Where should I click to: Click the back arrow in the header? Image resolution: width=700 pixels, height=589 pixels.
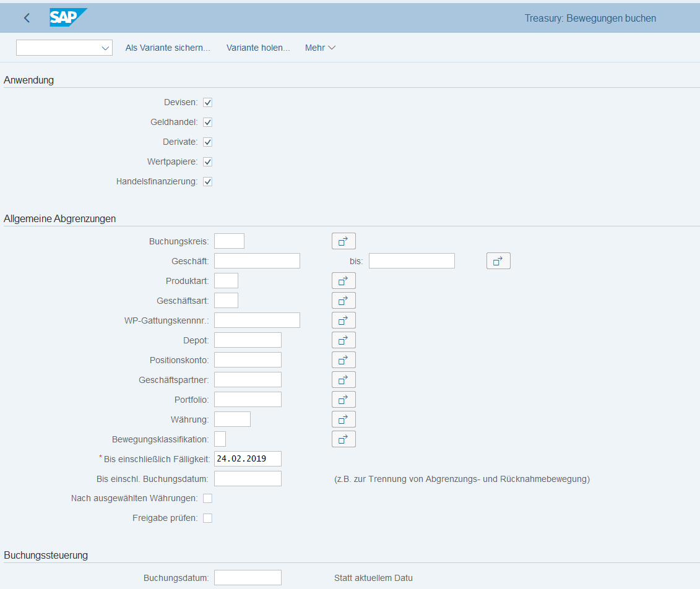(x=27, y=18)
